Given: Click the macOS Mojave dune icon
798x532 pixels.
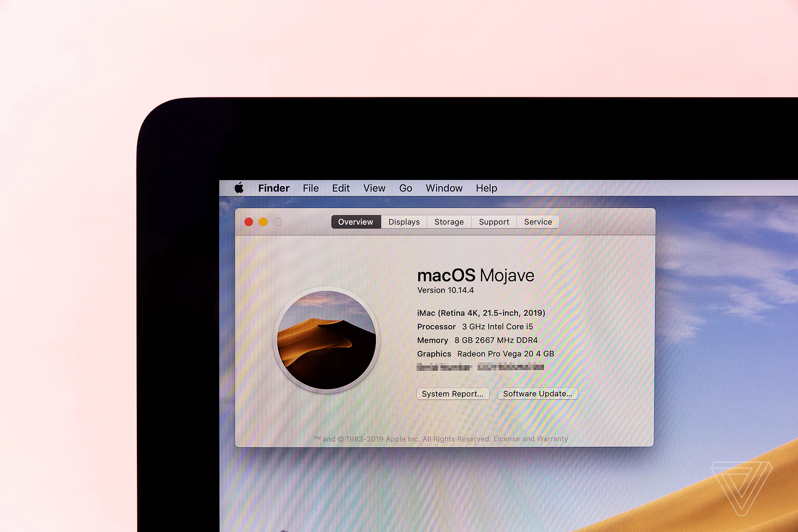Looking at the screenshot, I should point(327,340).
